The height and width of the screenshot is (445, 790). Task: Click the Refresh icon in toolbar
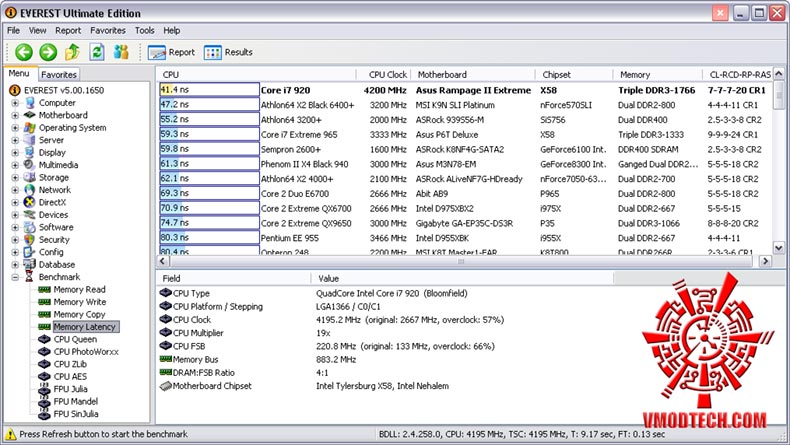point(97,52)
